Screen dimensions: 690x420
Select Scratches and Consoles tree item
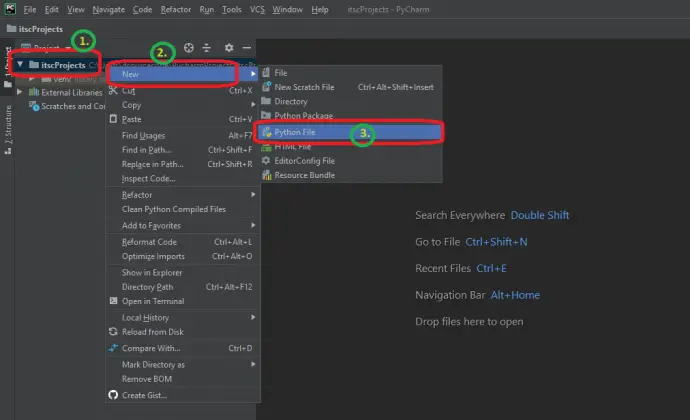72,106
